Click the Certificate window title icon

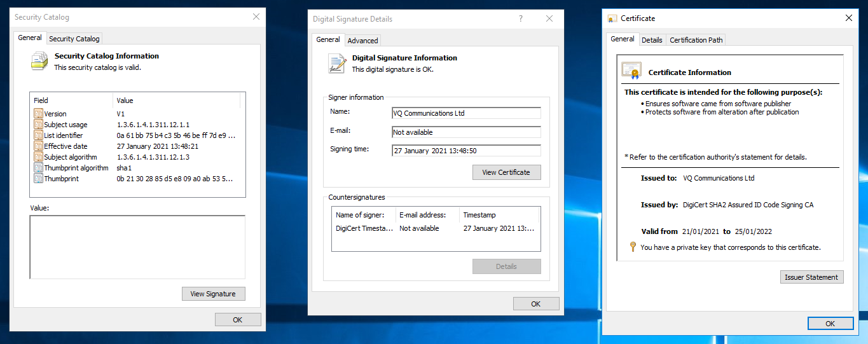[x=612, y=18]
